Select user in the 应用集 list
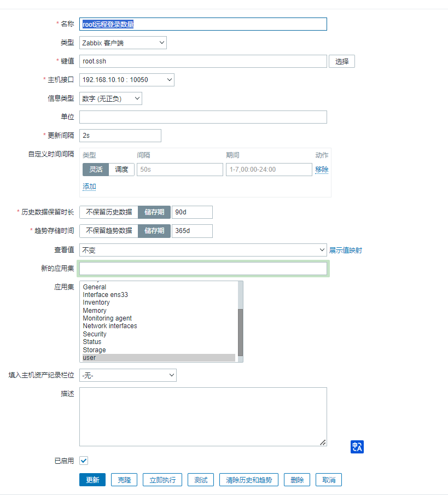This screenshot has width=448, height=495. pyautogui.click(x=89, y=358)
